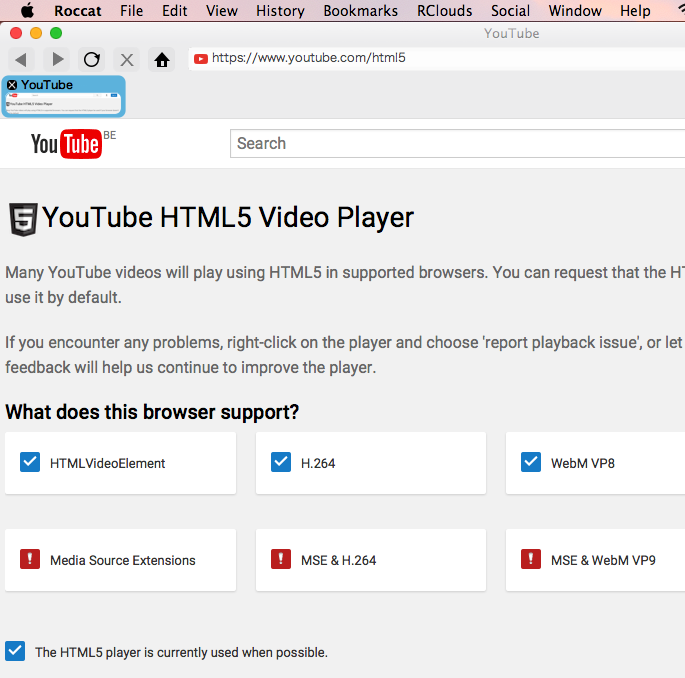Click the WebM VP8 blue checkmark
The width and height of the screenshot is (685, 678).
point(531,462)
